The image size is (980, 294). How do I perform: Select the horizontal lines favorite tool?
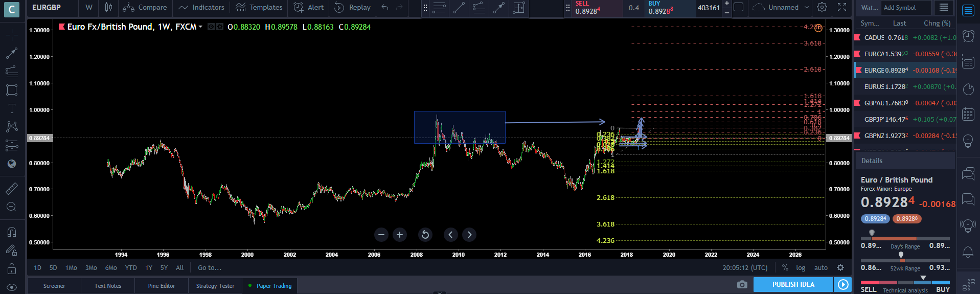point(439,7)
